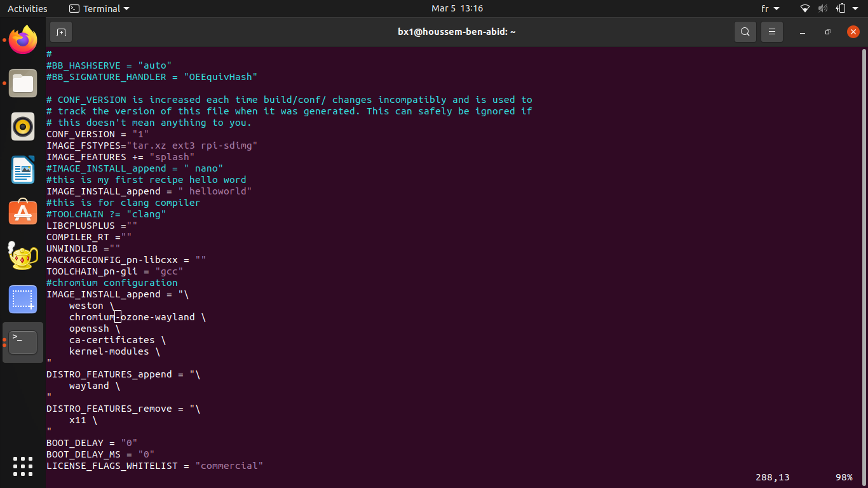
Task: Click the running Terminal icon in the dock
Action: (22, 342)
